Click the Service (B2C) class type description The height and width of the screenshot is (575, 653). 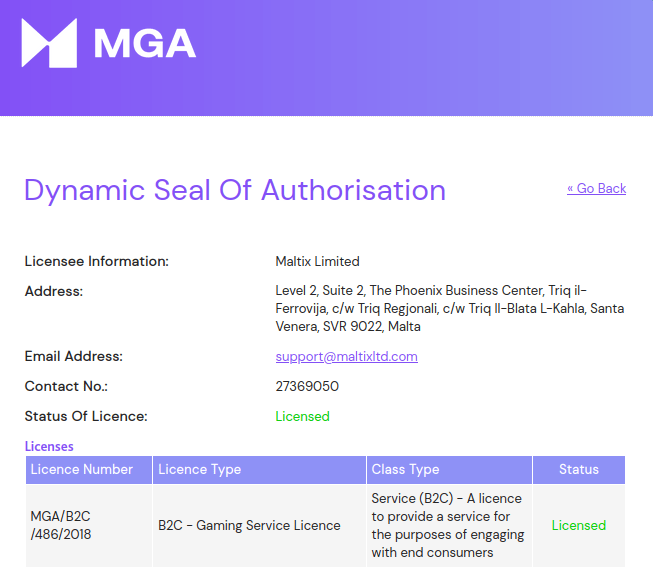coord(448,525)
